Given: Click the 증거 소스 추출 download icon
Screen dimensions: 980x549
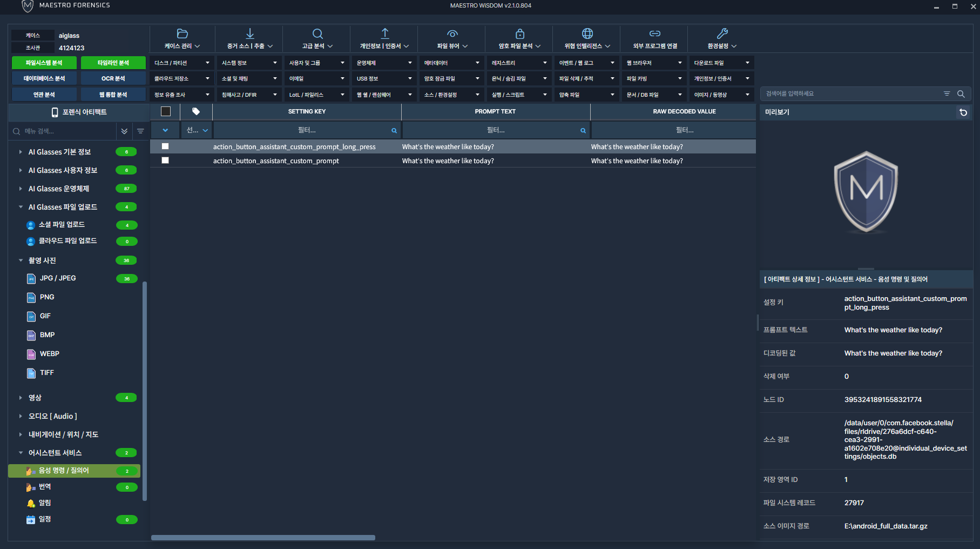Looking at the screenshot, I should (250, 34).
